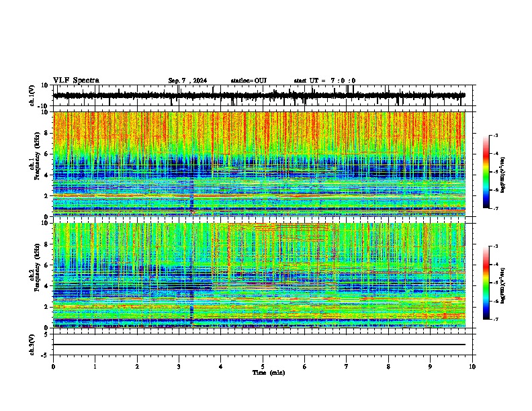Click the 'station=OUJ' label
Screen dimensions: 532x411
(249, 81)
